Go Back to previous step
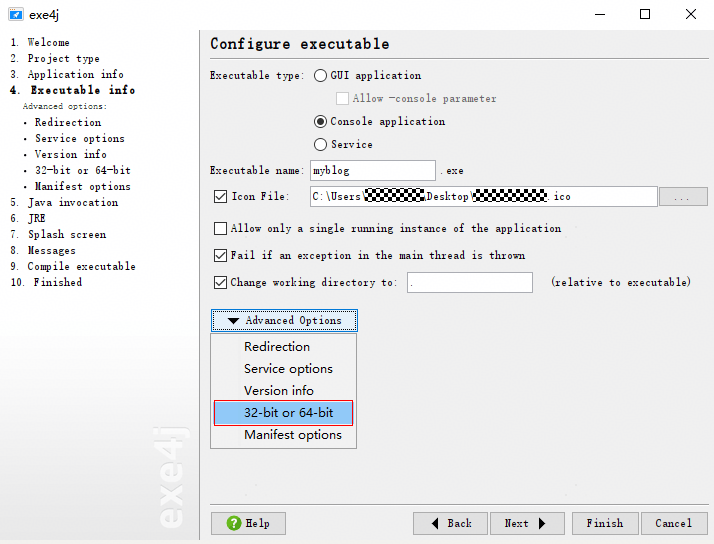 (x=450, y=524)
